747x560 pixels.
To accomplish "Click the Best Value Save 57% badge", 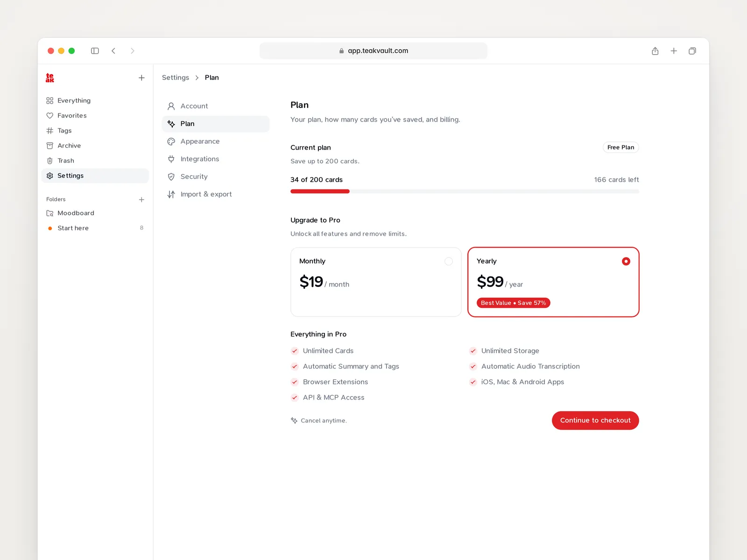I will 514,303.
